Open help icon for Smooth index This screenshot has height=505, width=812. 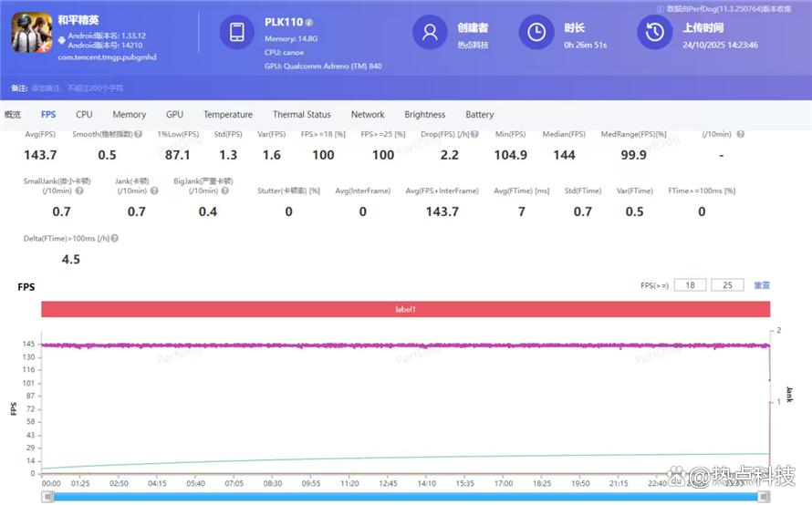pyautogui.click(x=139, y=134)
